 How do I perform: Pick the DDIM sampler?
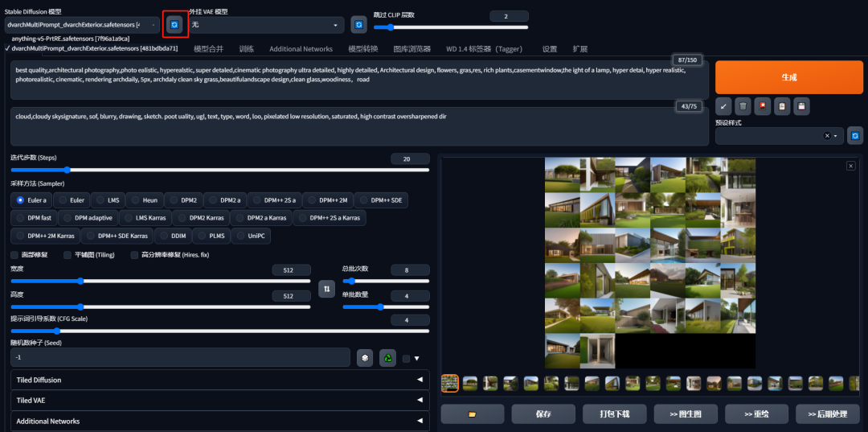pos(172,236)
